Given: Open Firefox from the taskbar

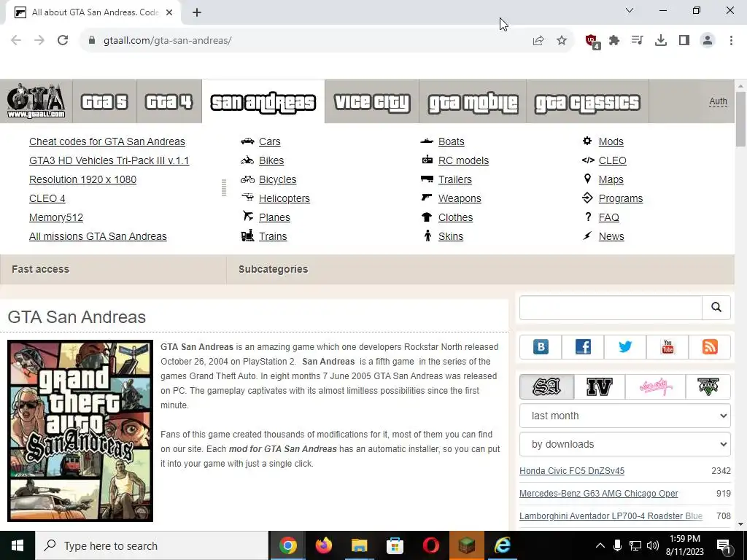Looking at the screenshot, I should 323,545.
